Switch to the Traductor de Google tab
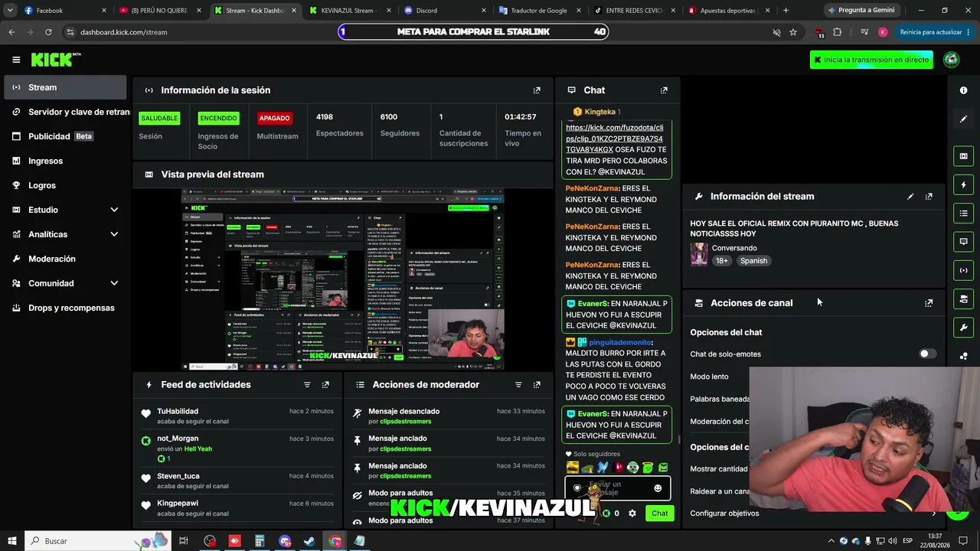The image size is (980, 551). (541, 11)
